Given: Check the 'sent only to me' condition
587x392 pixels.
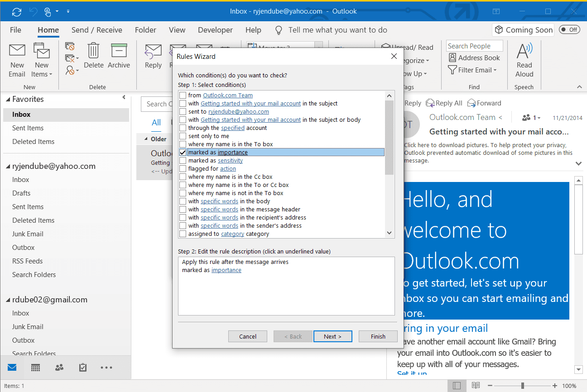Looking at the screenshot, I should pos(183,136).
